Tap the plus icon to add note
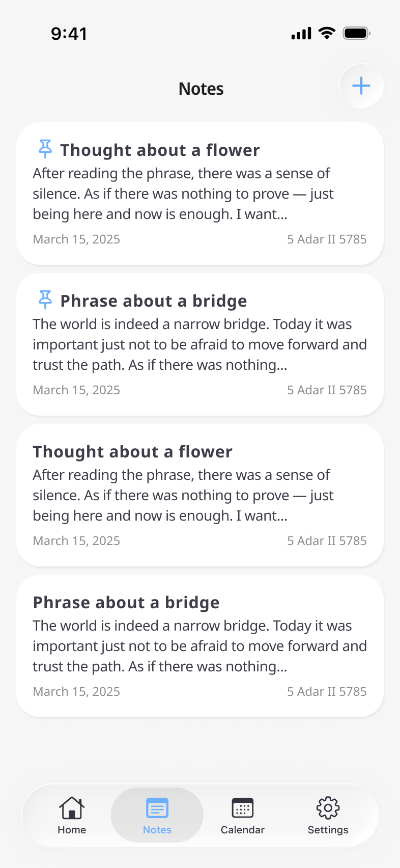 tap(361, 86)
